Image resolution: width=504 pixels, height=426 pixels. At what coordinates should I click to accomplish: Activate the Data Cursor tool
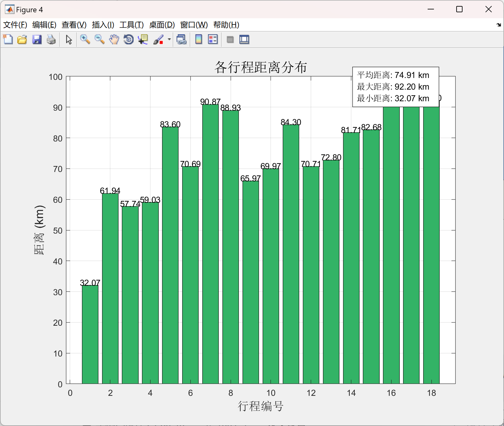[x=143, y=40]
